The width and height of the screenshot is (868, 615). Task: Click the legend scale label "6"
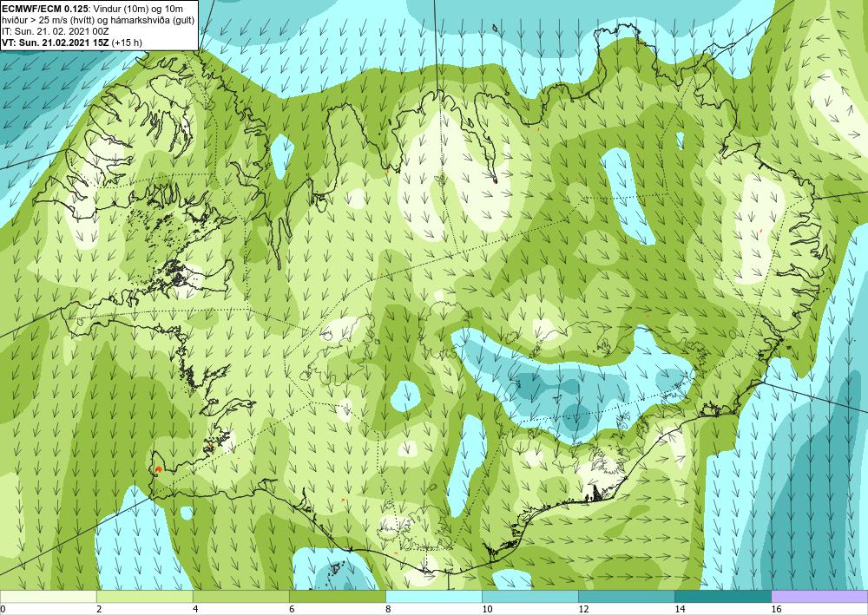click(x=291, y=610)
